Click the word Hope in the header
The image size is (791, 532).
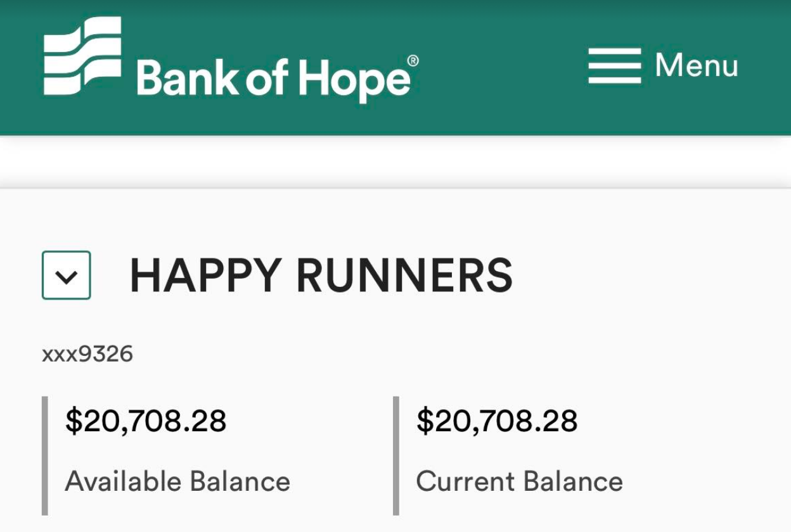(x=354, y=80)
